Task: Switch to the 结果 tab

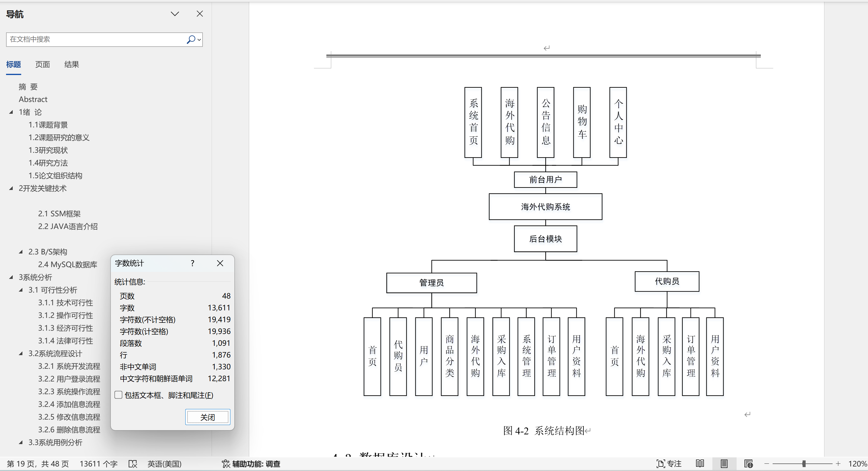Action: coord(71,64)
